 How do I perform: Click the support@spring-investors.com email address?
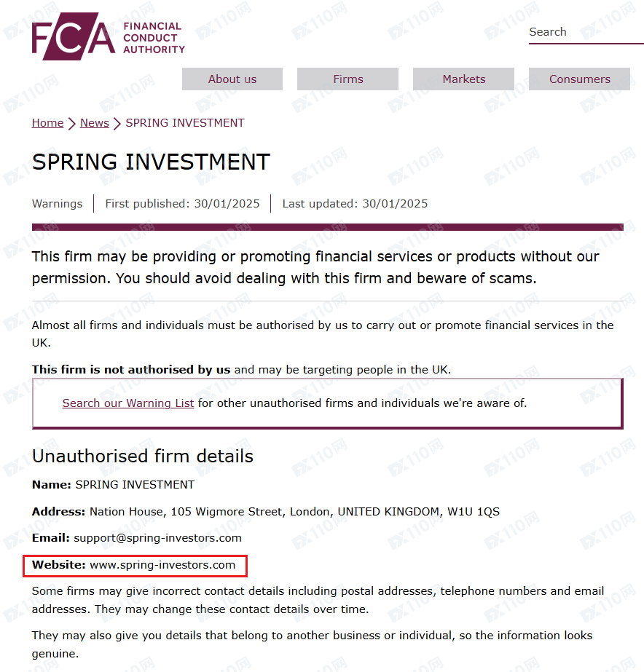(x=157, y=538)
